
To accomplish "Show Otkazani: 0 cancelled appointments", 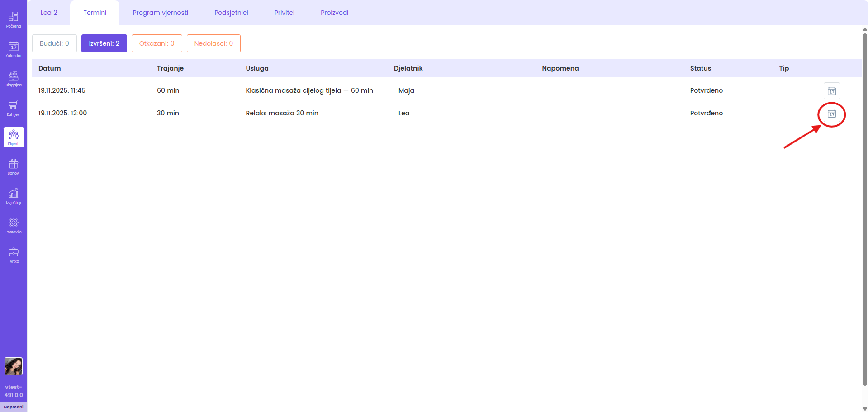I will click(157, 43).
